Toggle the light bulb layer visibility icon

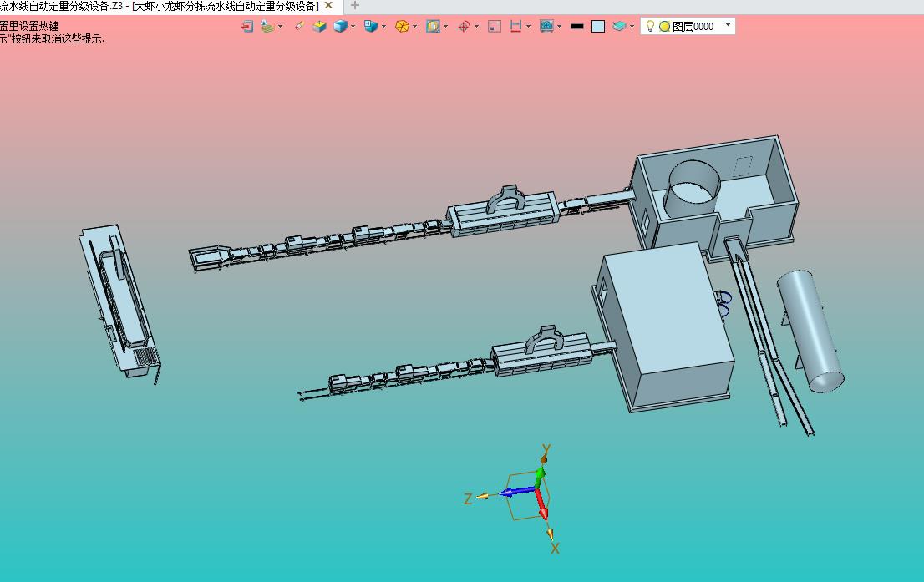coord(650,26)
